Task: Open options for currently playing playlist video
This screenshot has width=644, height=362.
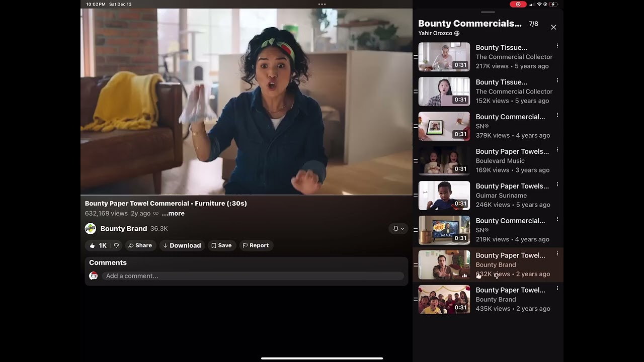Action: 557,254
